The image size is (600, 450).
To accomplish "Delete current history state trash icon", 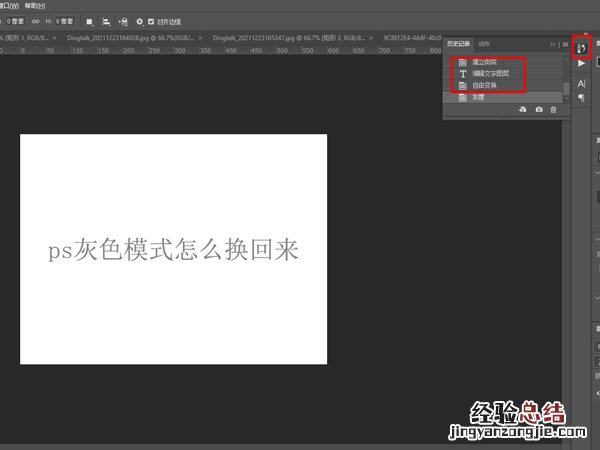I will (x=553, y=109).
